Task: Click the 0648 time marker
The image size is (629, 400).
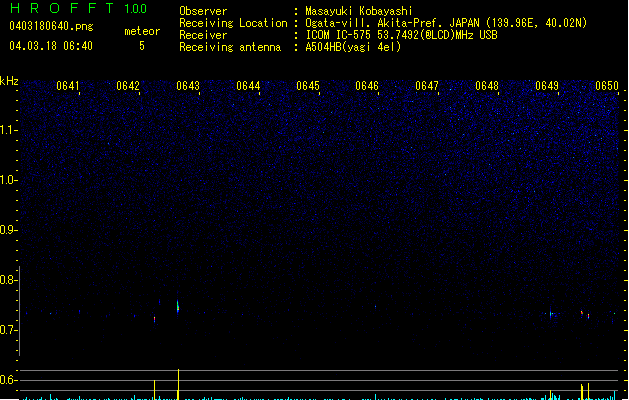Action: click(x=487, y=86)
